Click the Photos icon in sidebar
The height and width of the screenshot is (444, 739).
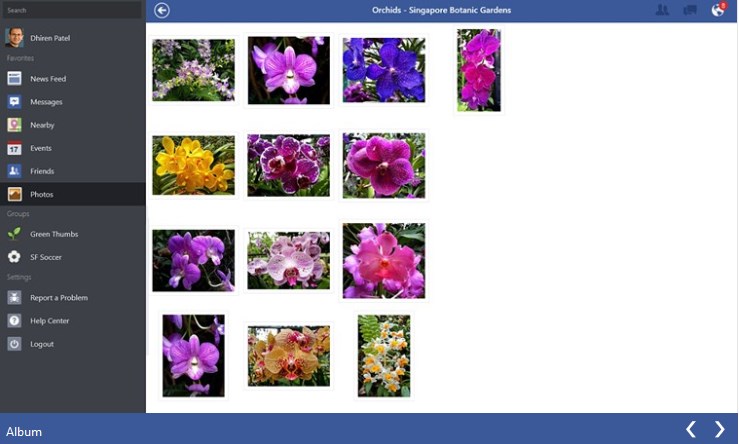[x=14, y=194]
